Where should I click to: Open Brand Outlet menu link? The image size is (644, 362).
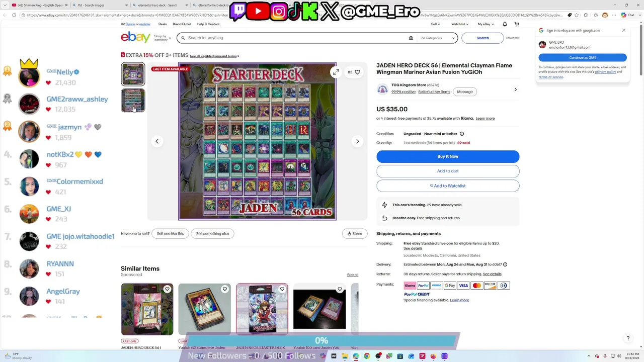pos(182,24)
